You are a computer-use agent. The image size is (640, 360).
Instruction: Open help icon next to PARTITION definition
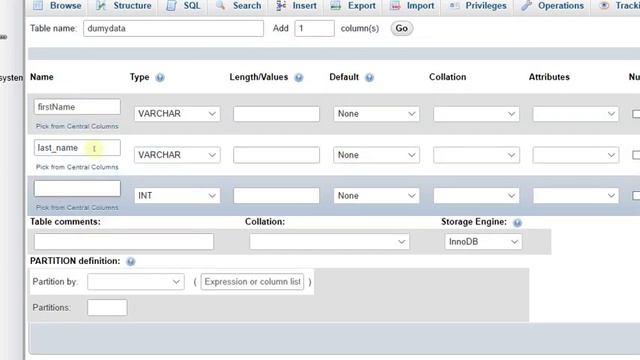131,262
